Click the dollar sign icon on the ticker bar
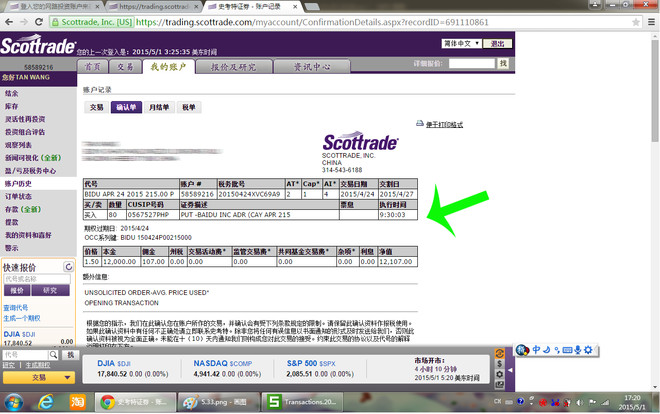This screenshot has height=414, width=660. 500,364
